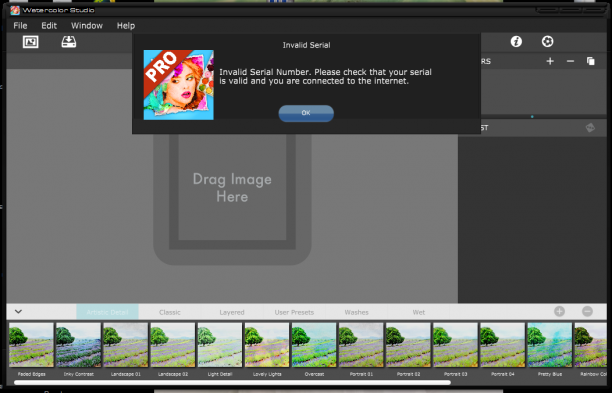The height and width of the screenshot is (393, 612).
Task: Collapse the presets panel with chevron
Action: (18, 311)
